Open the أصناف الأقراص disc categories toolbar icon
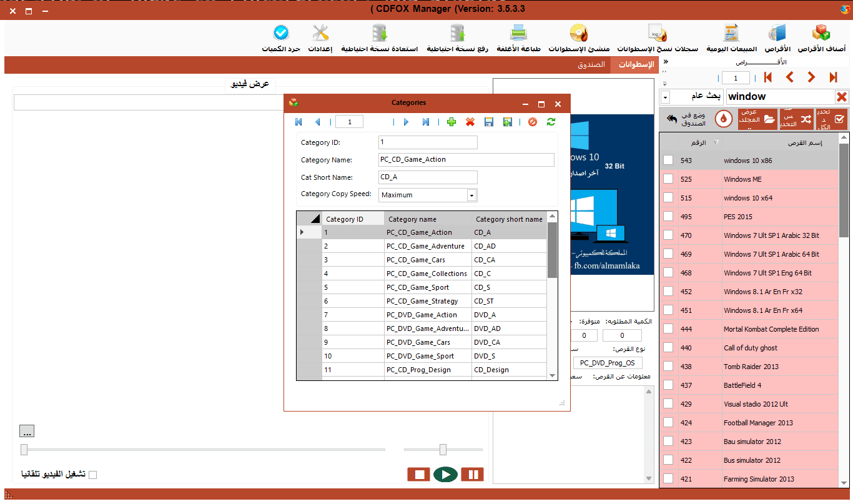 821,39
